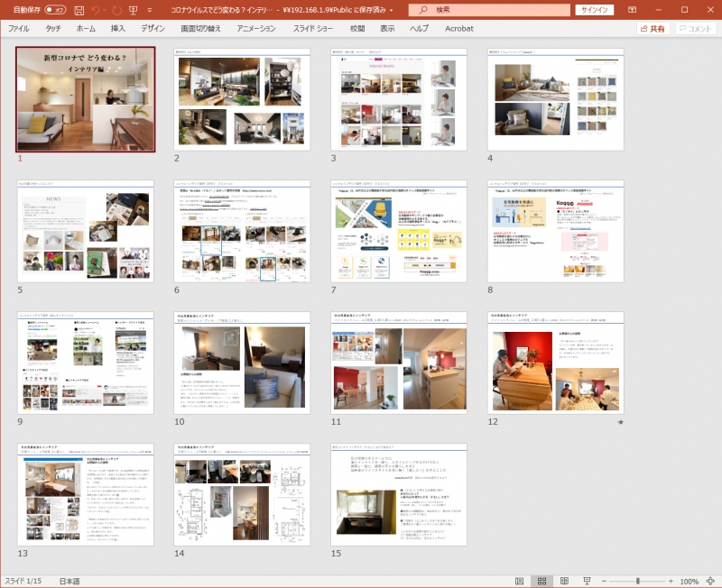Launch Slide Show icon in status bar

pos(587,581)
